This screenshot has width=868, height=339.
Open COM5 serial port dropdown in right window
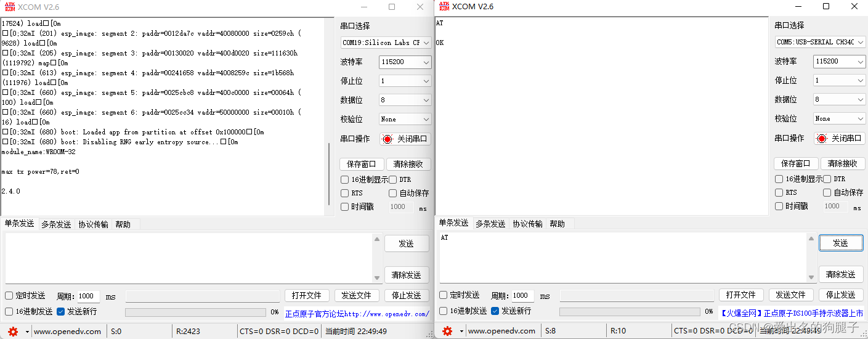click(820, 43)
